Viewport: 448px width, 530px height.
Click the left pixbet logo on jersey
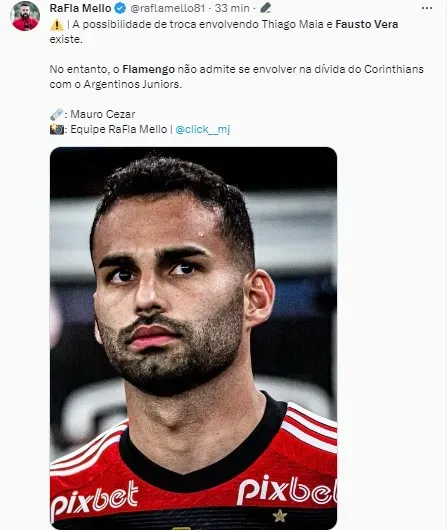click(94, 499)
